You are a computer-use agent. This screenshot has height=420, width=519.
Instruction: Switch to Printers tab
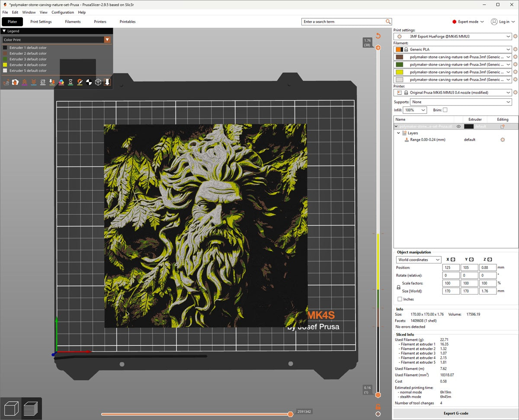tap(100, 22)
